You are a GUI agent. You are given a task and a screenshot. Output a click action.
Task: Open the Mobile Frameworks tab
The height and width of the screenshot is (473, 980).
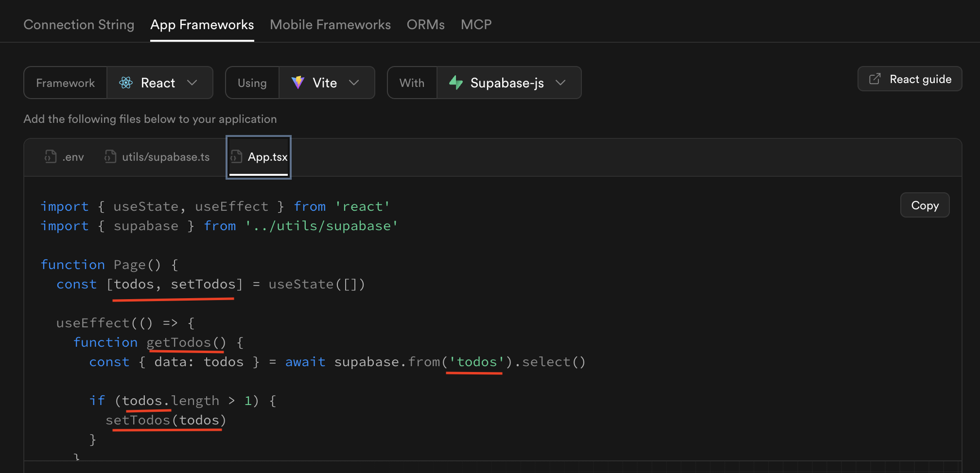coord(330,24)
